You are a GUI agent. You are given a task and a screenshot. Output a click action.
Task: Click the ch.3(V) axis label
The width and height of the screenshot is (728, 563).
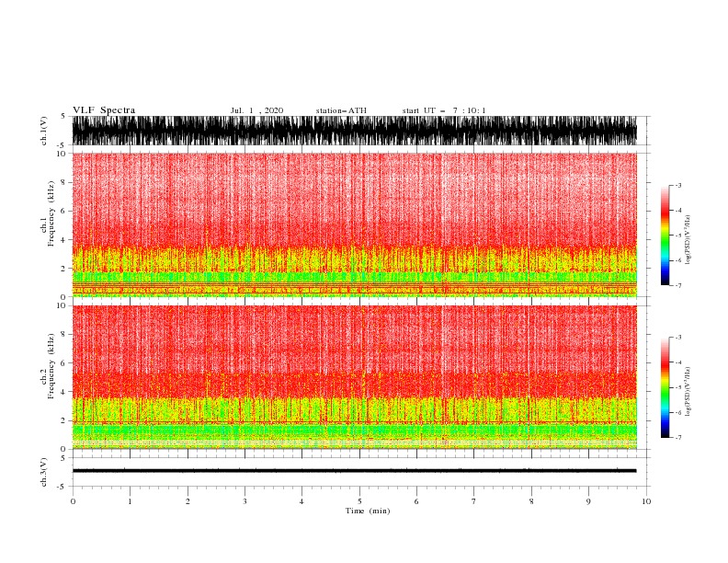click(44, 472)
